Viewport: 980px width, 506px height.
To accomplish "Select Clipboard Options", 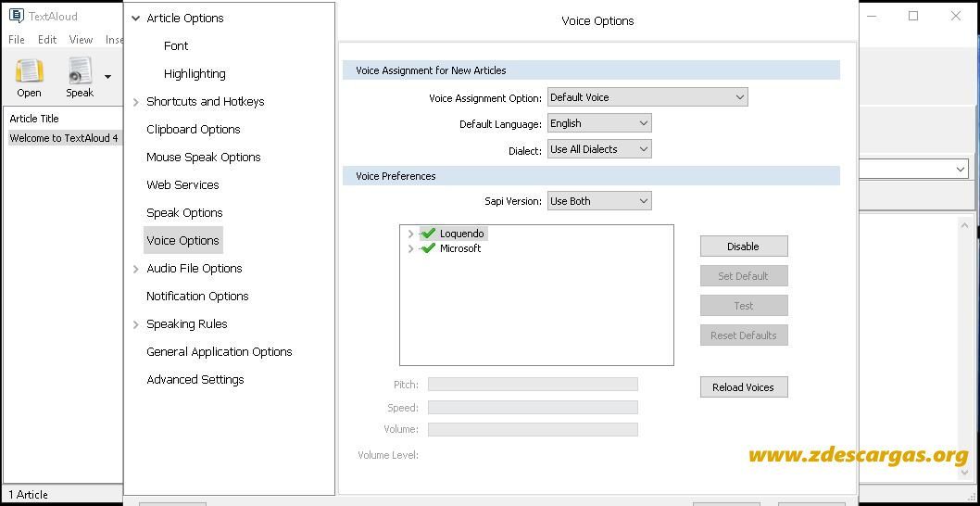I will [193, 130].
